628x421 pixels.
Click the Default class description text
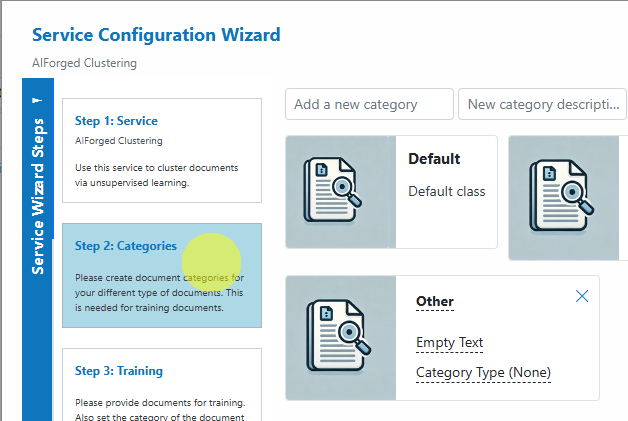tap(447, 191)
